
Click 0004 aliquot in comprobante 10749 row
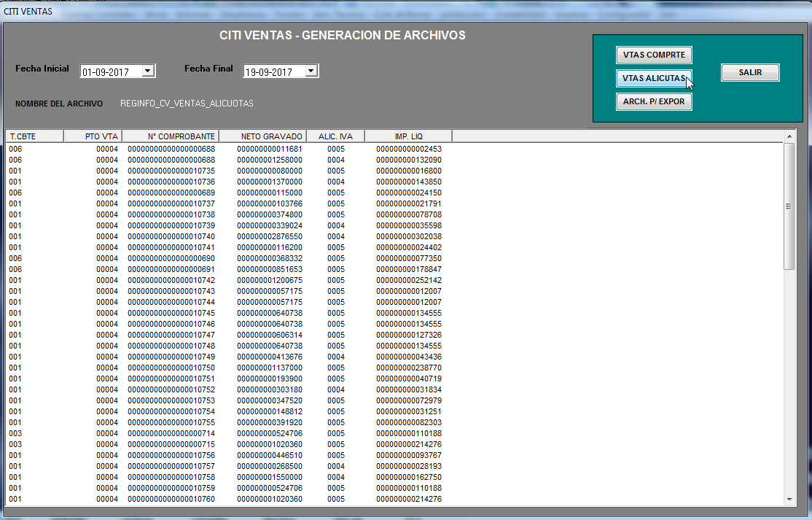tap(336, 357)
